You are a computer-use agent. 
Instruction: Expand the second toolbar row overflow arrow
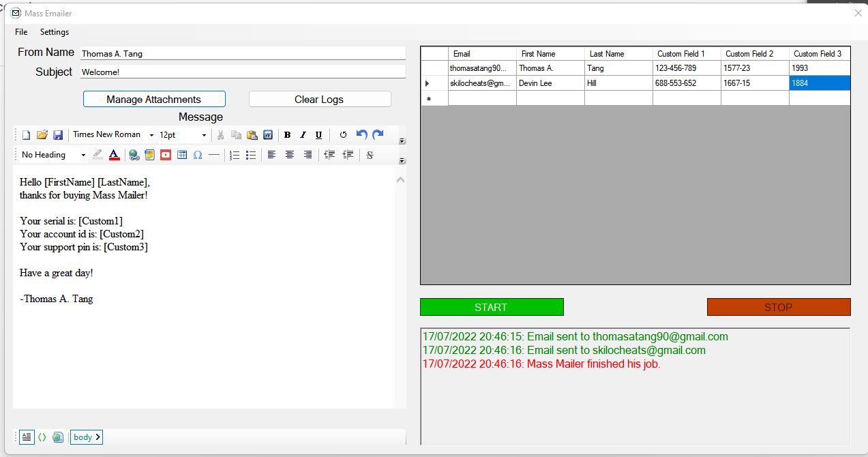point(402,160)
